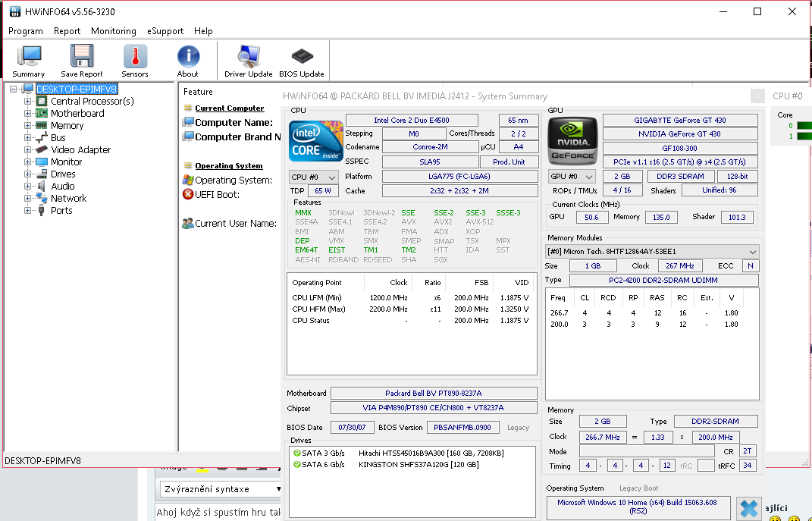Open the eSupport menu

(x=165, y=31)
